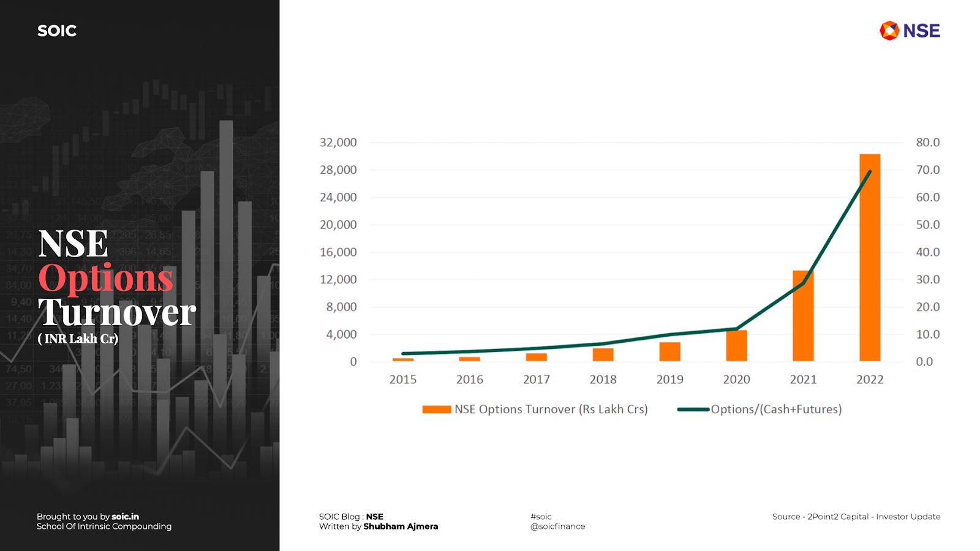
Task: Click the 70.0 right axis value
Action: (927, 170)
